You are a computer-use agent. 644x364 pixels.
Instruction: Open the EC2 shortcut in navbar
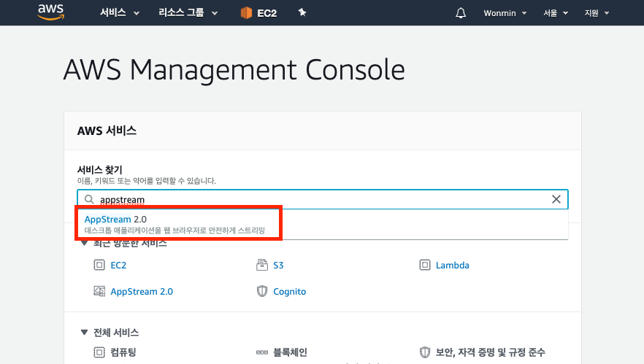tap(258, 13)
